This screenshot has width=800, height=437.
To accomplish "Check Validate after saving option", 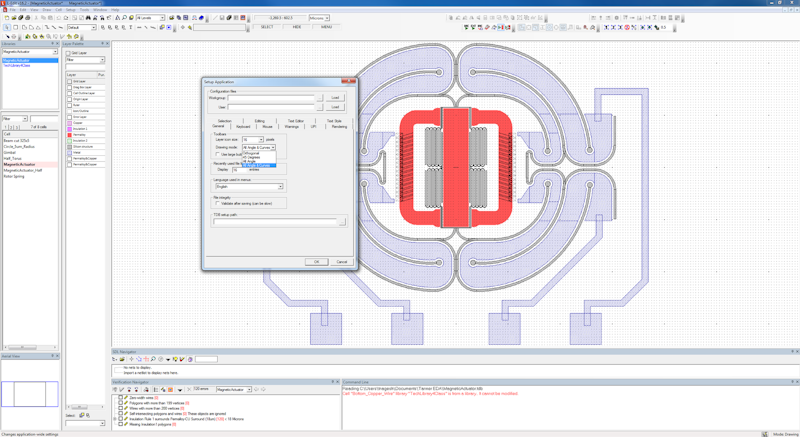I will click(217, 204).
